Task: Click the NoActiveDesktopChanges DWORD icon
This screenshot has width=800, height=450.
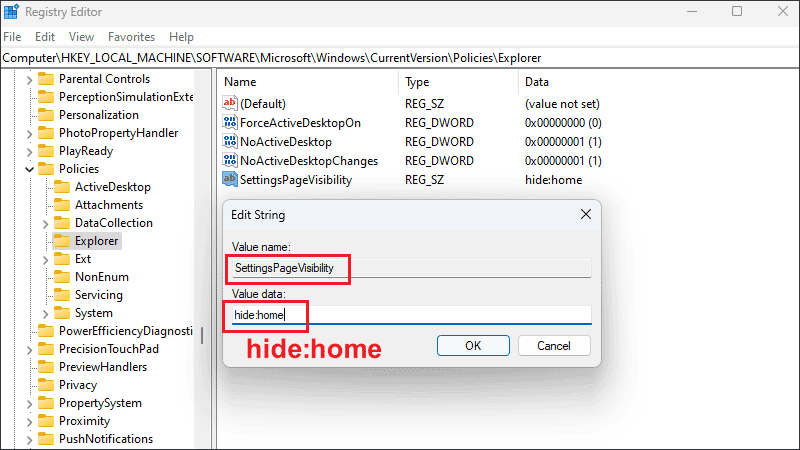Action: pos(230,160)
